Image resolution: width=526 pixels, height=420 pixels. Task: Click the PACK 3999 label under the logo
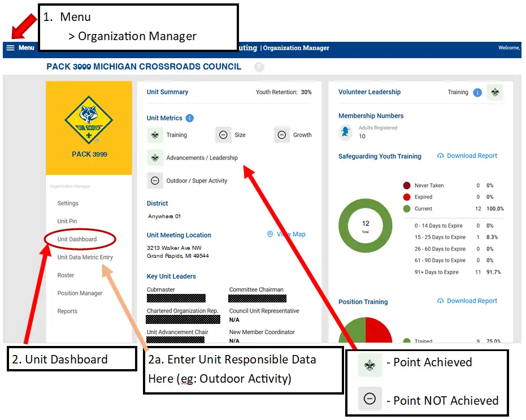[x=89, y=154]
